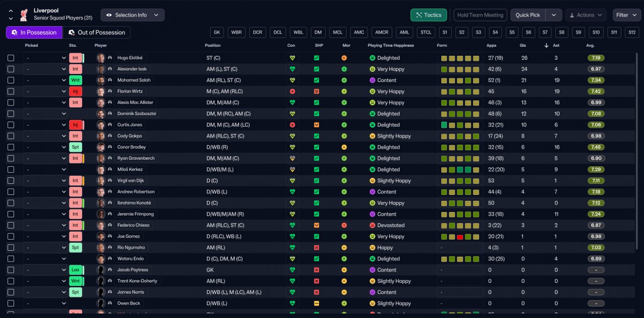
Task: Click Curtis Jones's orange sharpness icon
Action: [x=316, y=125]
